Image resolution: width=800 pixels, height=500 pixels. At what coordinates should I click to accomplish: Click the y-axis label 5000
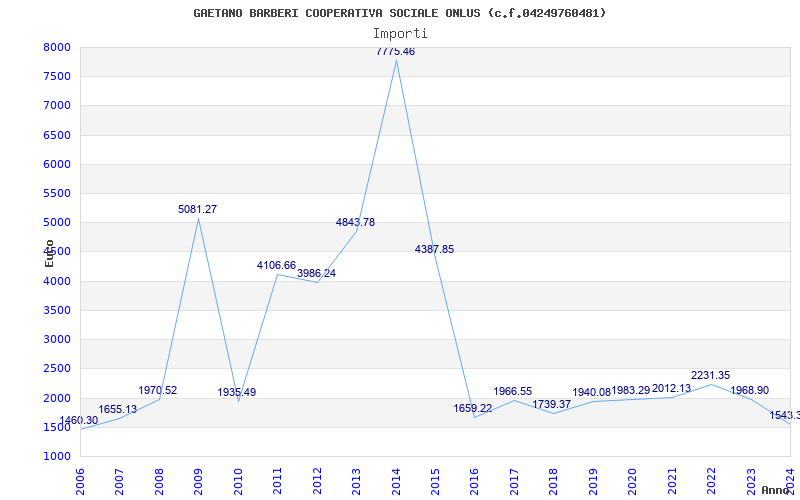point(57,222)
